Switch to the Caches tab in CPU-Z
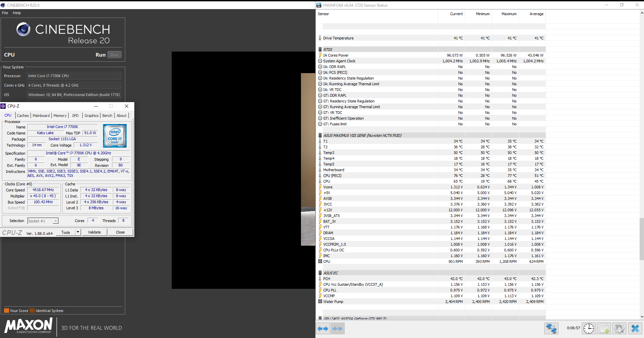 (x=23, y=116)
